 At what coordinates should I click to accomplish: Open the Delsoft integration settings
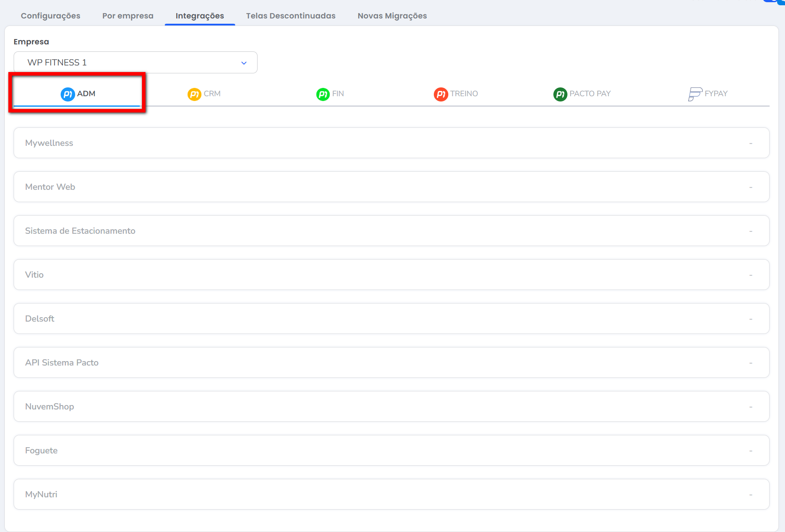pyautogui.click(x=391, y=318)
